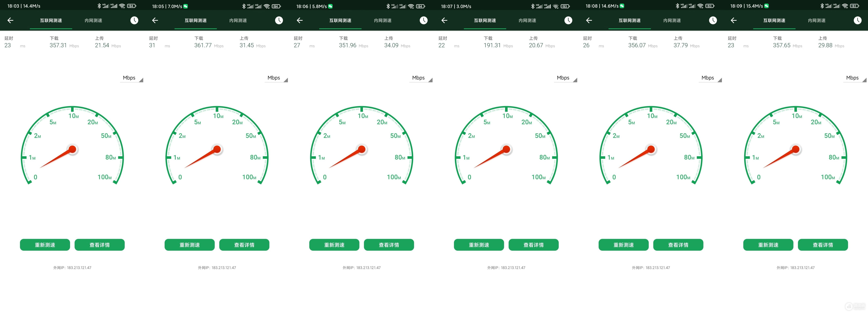Tap speed gauge needle in 18:03 screen

[59, 156]
